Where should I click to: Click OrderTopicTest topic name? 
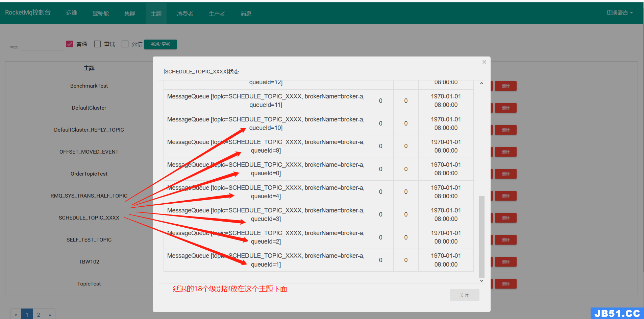89,174
